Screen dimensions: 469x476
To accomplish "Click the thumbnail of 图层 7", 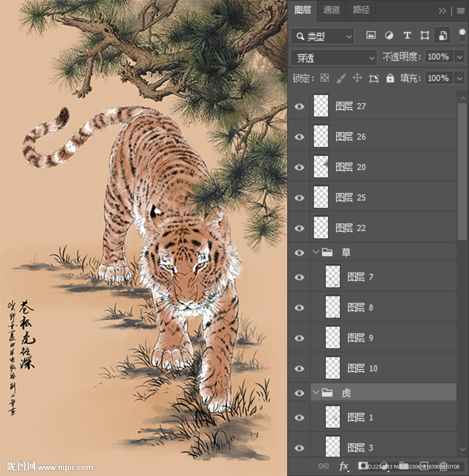I will (332, 277).
